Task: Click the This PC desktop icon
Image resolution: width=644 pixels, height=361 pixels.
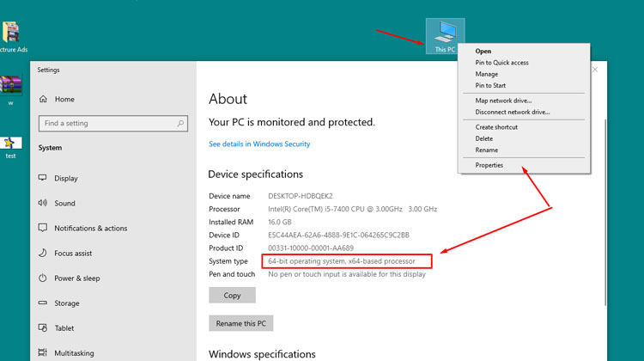Action: click(x=444, y=34)
